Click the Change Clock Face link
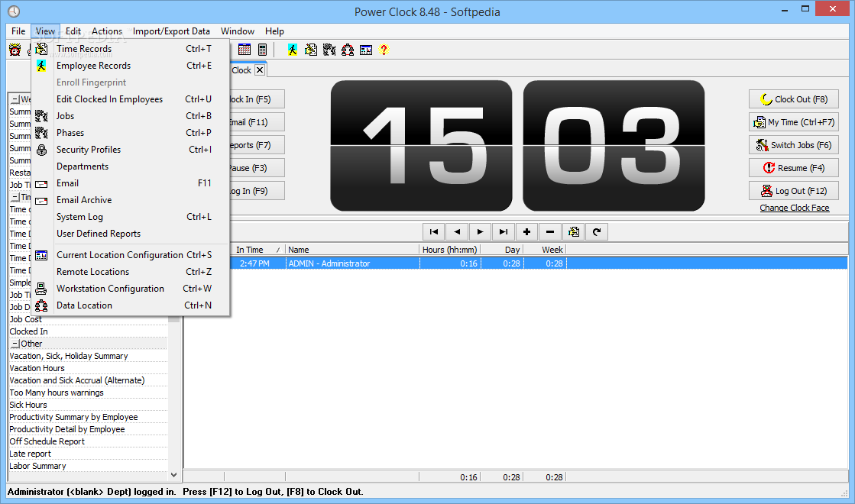 (795, 208)
